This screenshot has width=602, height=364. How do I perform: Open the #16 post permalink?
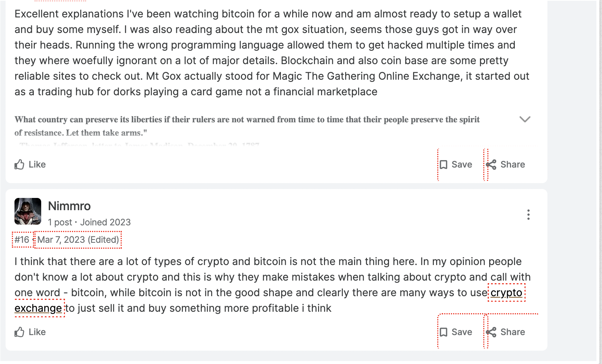[x=22, y=240]
